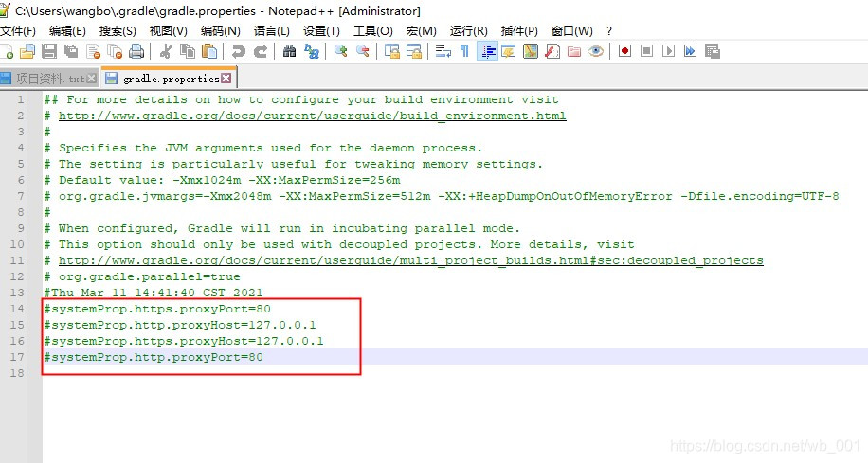Toggle the Show indent guide icon

[487, 51]
